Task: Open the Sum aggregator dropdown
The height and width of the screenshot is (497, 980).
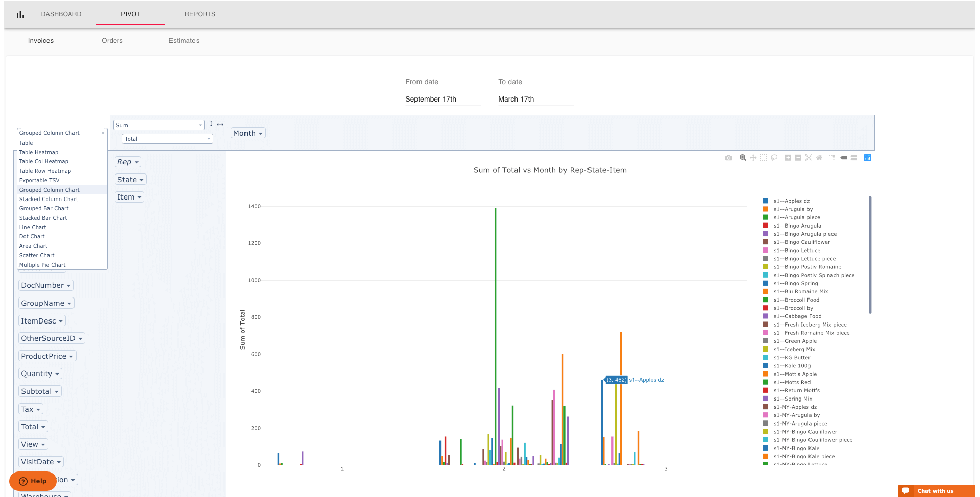Action: 159,125
